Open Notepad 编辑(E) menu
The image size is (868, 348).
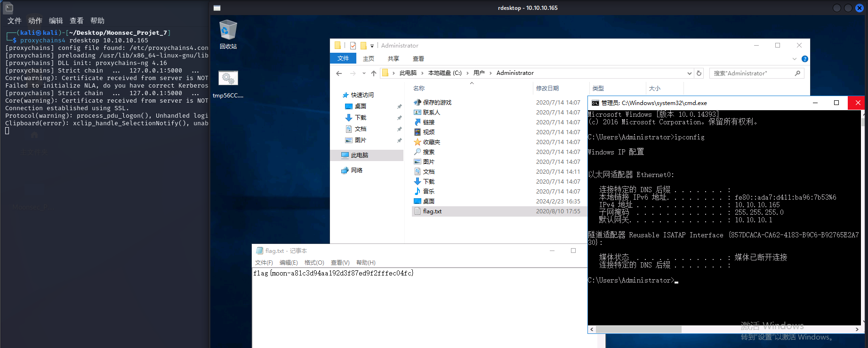(x=289, y=263)
